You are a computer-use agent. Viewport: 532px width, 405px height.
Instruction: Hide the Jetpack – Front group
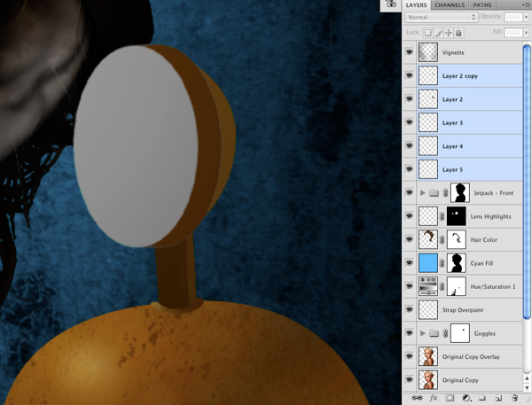pos(410,192)
